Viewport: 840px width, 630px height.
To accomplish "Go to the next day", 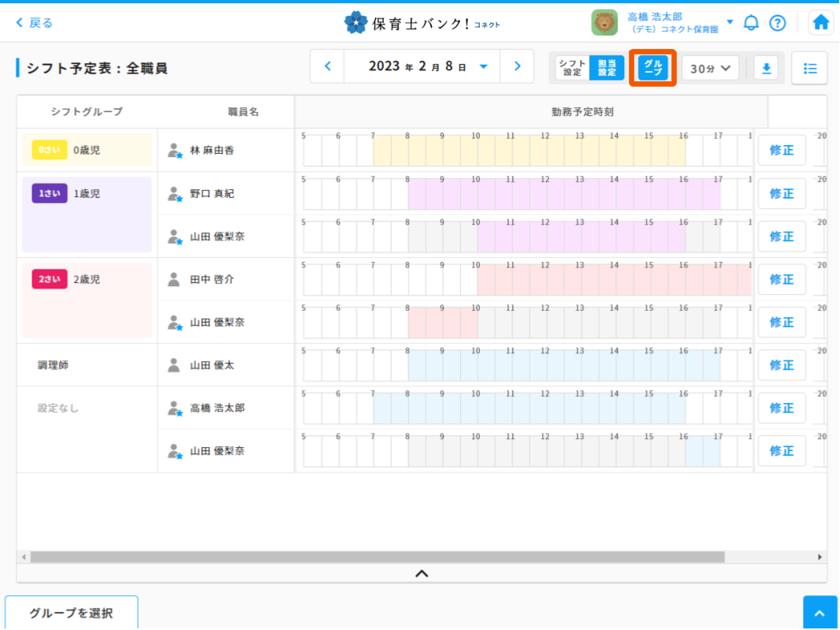I will 518,66.
